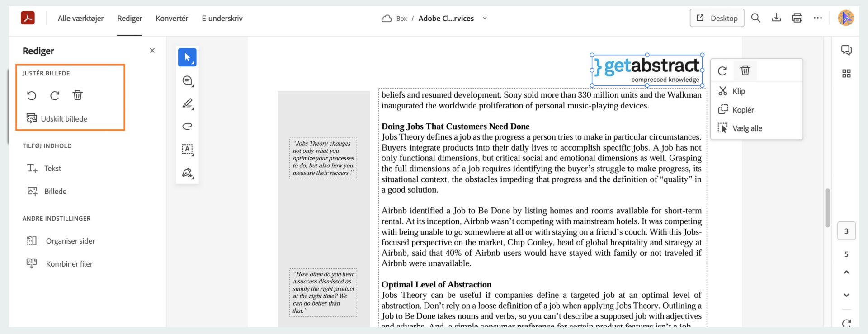Click the search magnifier icon
This screenshot has width=868, height=334.
[755, 18]
